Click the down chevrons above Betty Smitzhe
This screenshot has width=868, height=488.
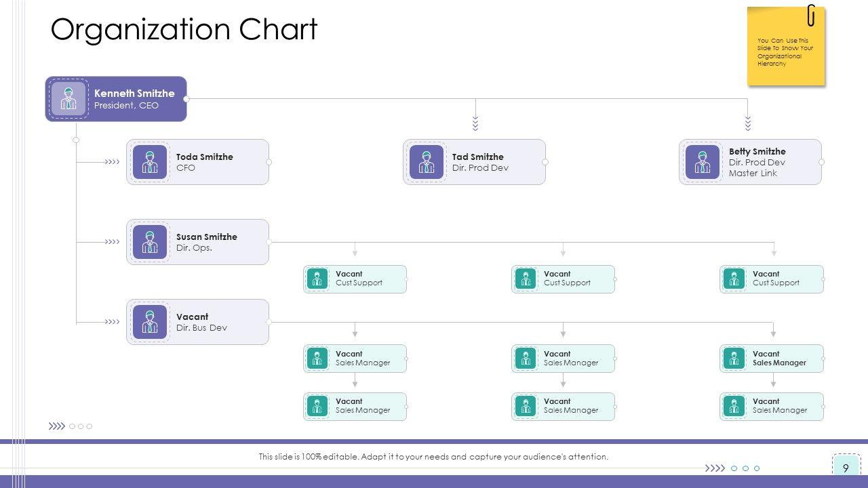pyautogui.click(x=748, y=123)
